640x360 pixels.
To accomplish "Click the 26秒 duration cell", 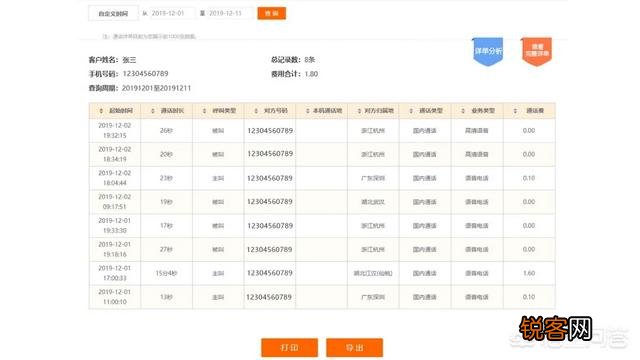I will (166, 131).
